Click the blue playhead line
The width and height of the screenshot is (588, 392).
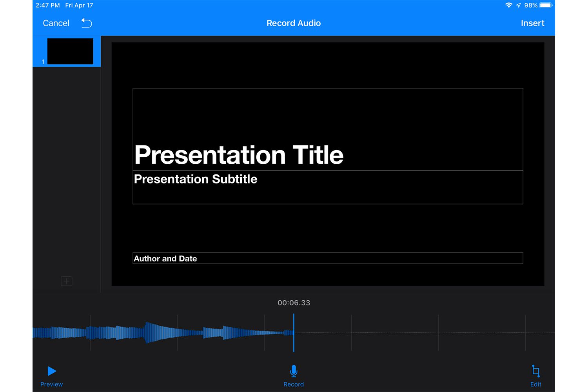294,333
